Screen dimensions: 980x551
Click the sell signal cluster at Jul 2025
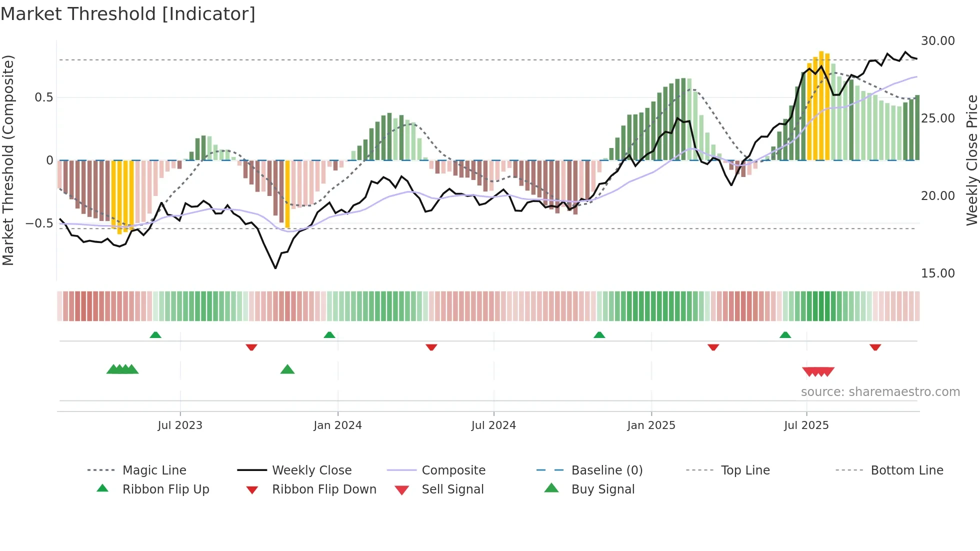point(818,371)
